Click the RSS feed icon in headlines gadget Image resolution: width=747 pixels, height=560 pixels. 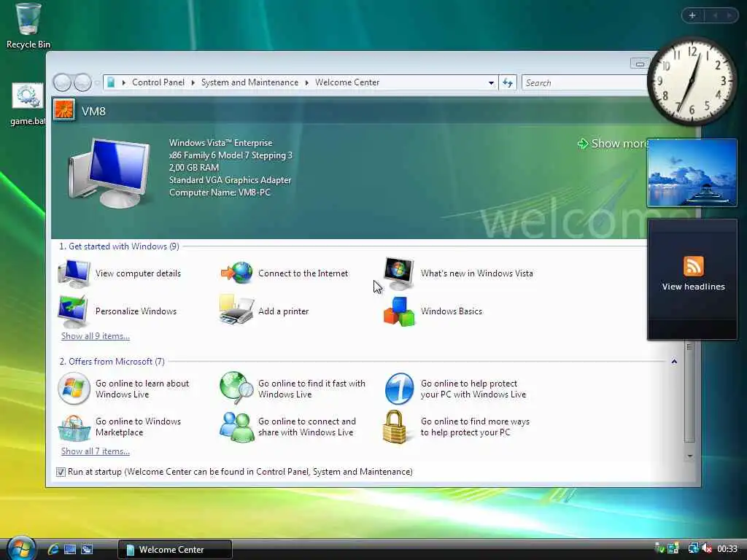click(x=693, y=265)
